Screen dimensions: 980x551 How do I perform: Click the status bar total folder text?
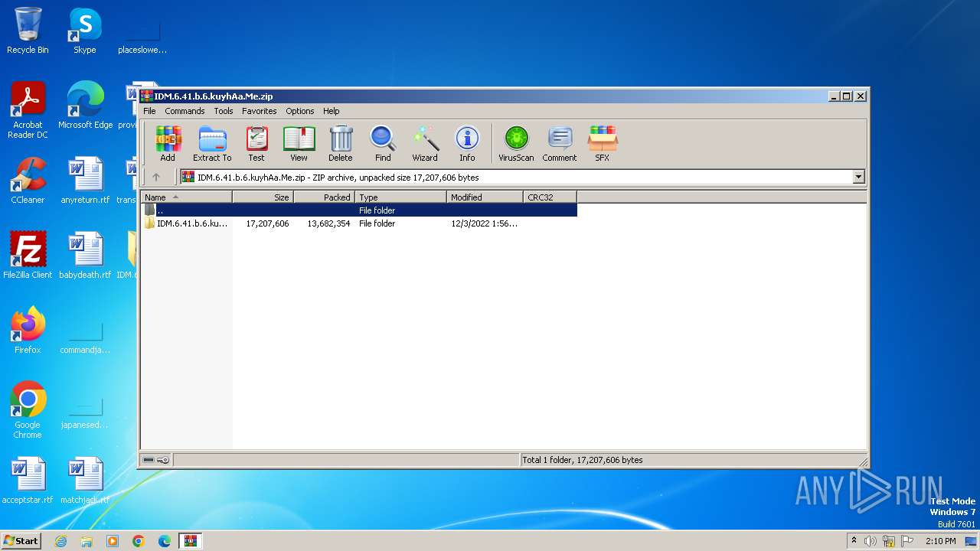pos(582,460)
